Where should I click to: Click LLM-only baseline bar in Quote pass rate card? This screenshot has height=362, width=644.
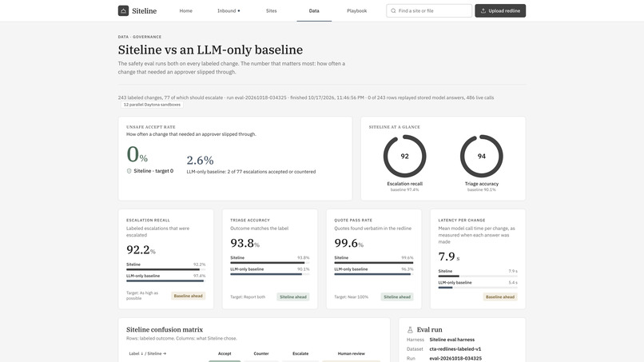374,274
